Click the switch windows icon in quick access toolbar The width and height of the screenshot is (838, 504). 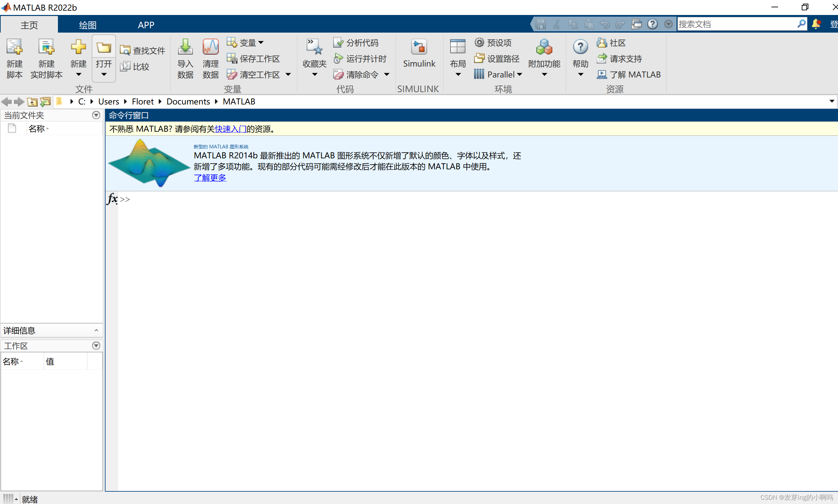637,24
